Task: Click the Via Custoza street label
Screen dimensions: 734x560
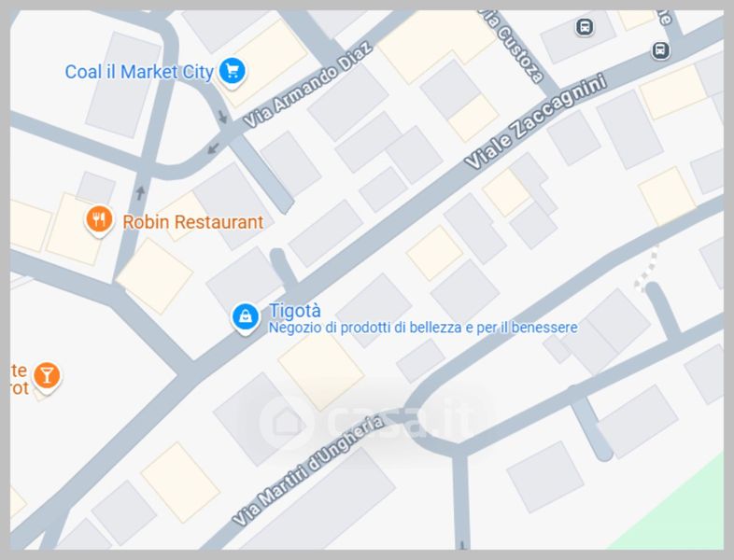Action: 514,47
